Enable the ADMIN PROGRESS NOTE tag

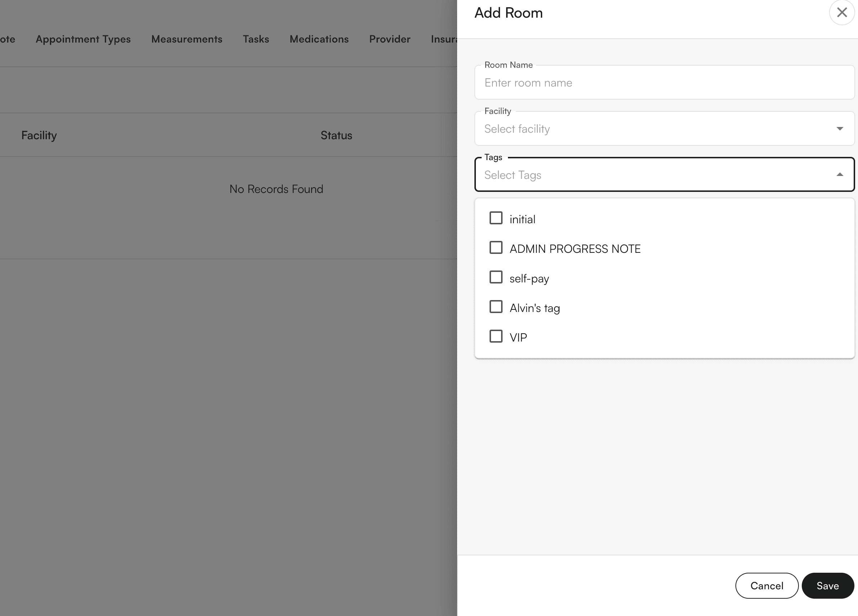(x=496, y=248)
